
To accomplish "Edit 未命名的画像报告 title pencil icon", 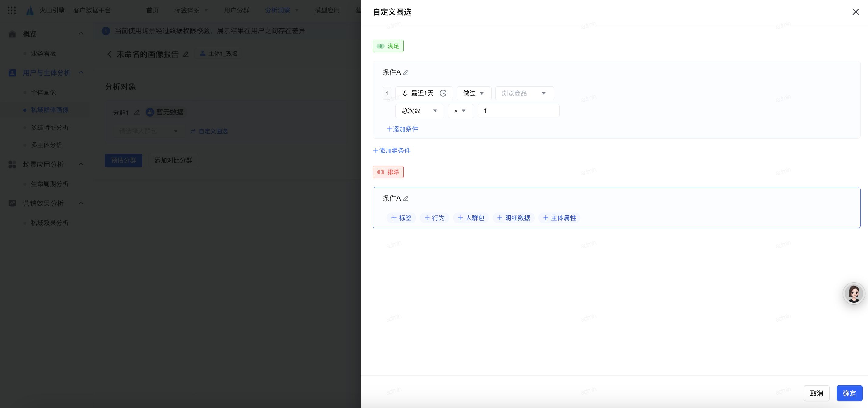I will point(185,54).
